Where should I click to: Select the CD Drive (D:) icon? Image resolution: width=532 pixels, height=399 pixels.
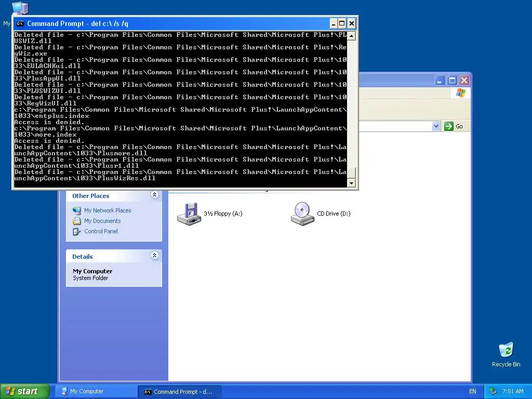[x=302, y=214]
